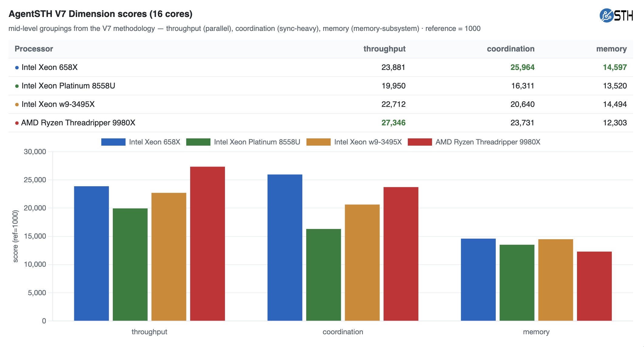
Task: Click the orange w9-3495X bar in throughput
Action: tap(169, 257)
